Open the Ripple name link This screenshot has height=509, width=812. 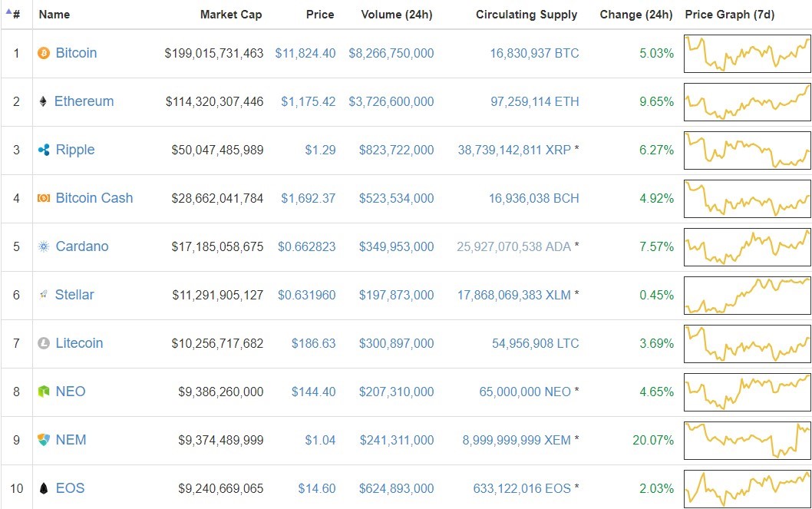[x=75, y=150]
